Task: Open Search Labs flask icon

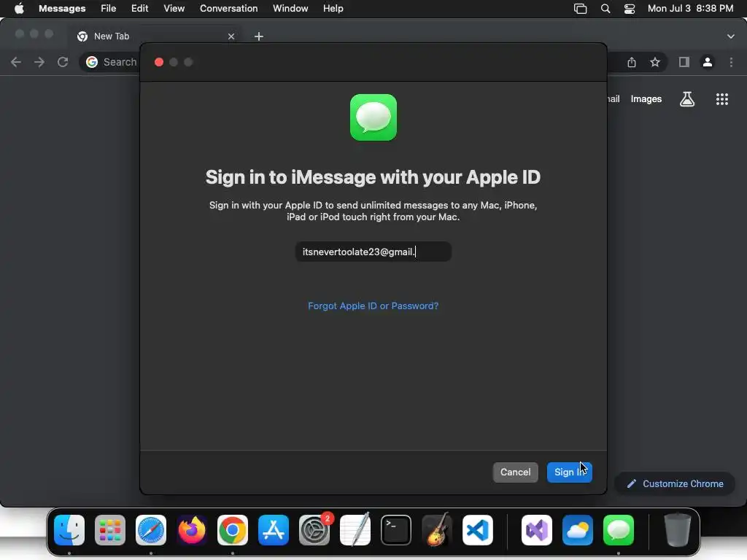Action: [687, 99]
